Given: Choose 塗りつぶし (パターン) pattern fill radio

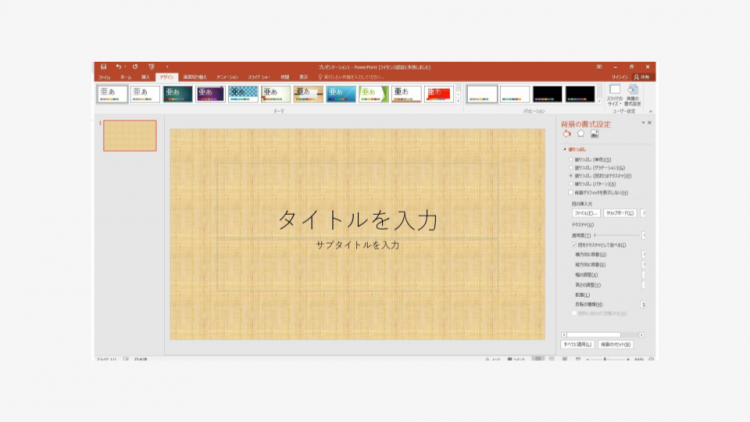Looking at the screenshot, I should (571, 184).
